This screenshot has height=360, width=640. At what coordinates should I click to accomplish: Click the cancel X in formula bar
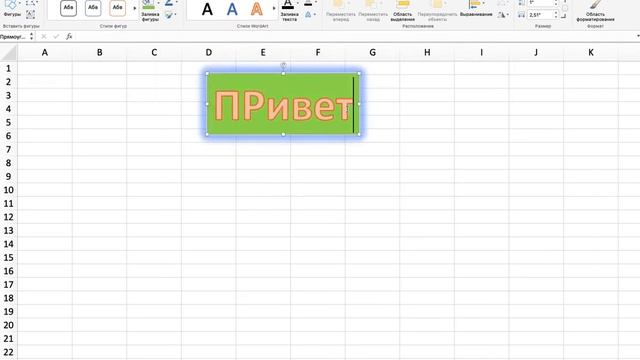[x=44, y=37]
